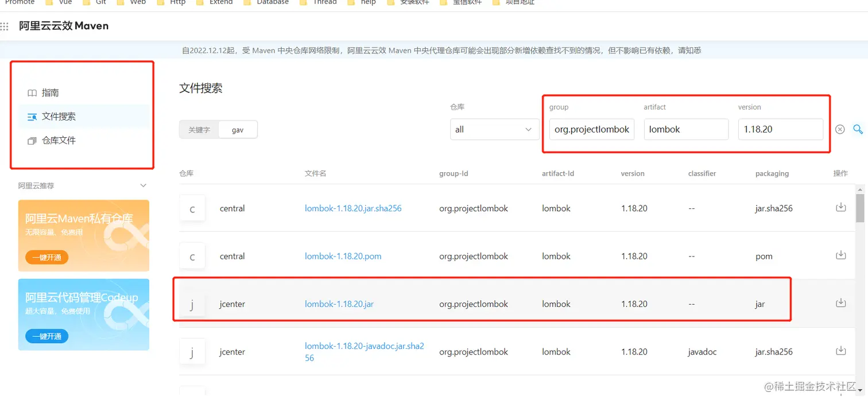Switch search mode to gav
Screen dimensions: 868x404
tap(238, 130)
